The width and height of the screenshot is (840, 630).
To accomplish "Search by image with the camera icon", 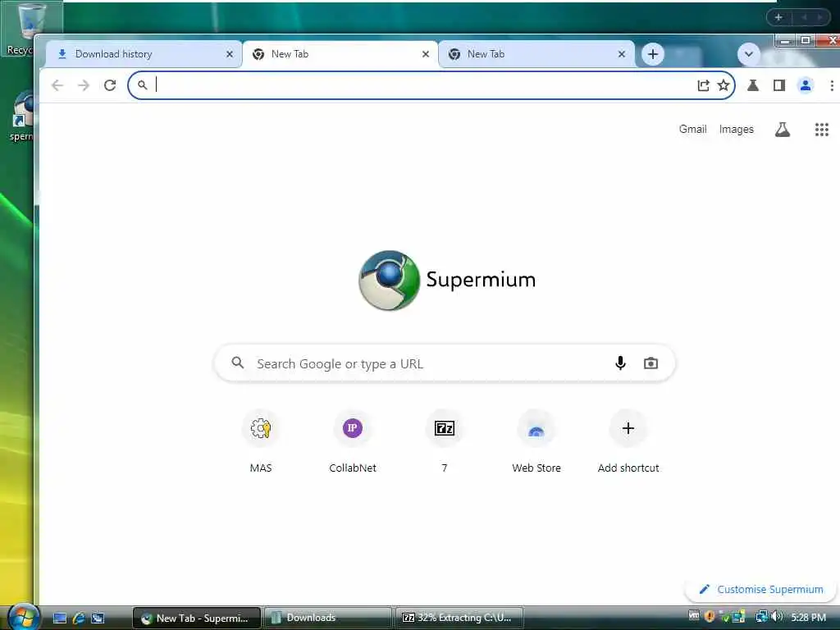I will (651, 363).
